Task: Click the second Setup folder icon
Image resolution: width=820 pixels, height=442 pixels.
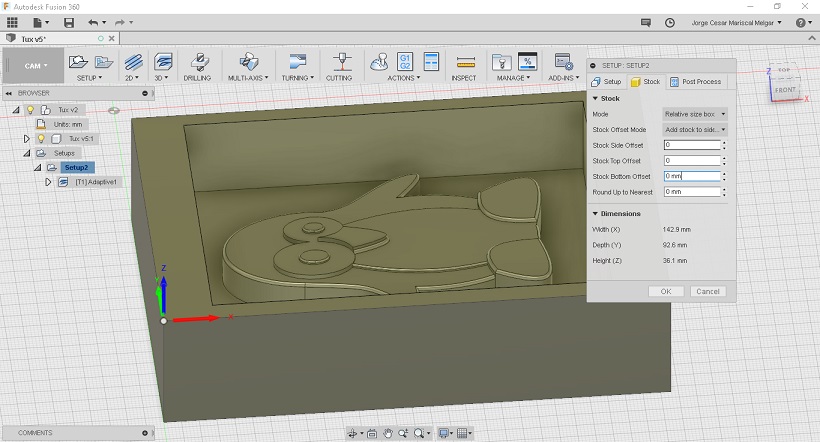Action: [x=104, y=62]
